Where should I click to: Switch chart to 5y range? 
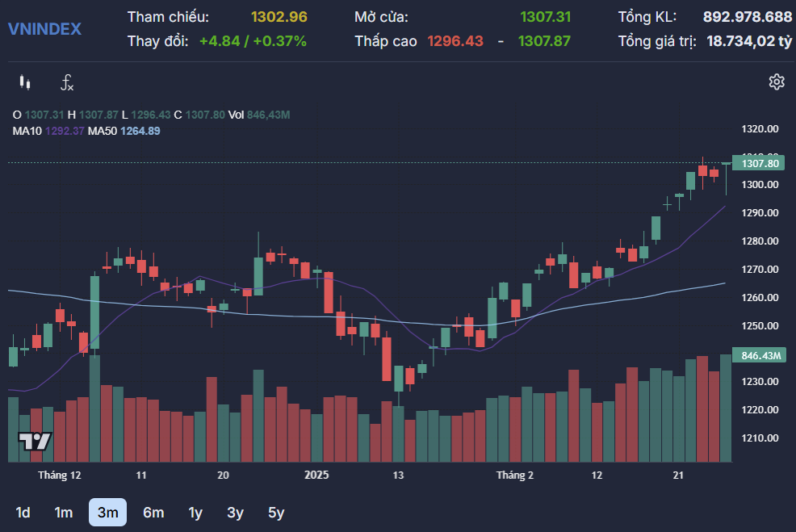[276, 513]
